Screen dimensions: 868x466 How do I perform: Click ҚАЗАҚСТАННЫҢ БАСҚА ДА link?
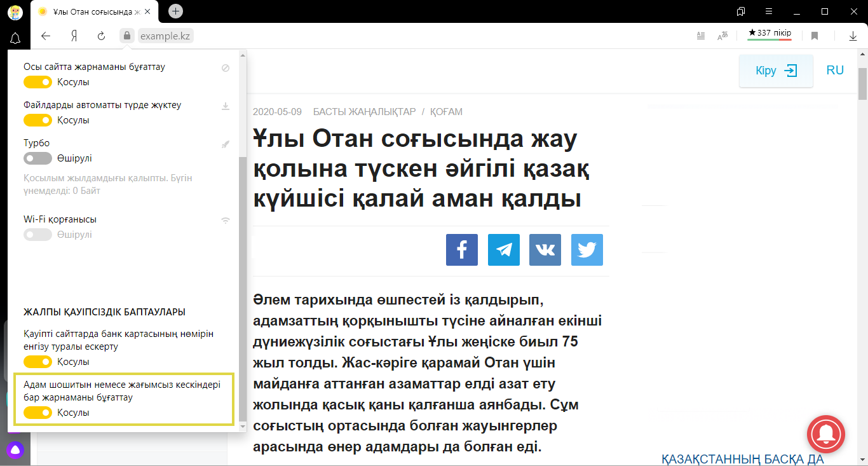click(x=743, y=459)
